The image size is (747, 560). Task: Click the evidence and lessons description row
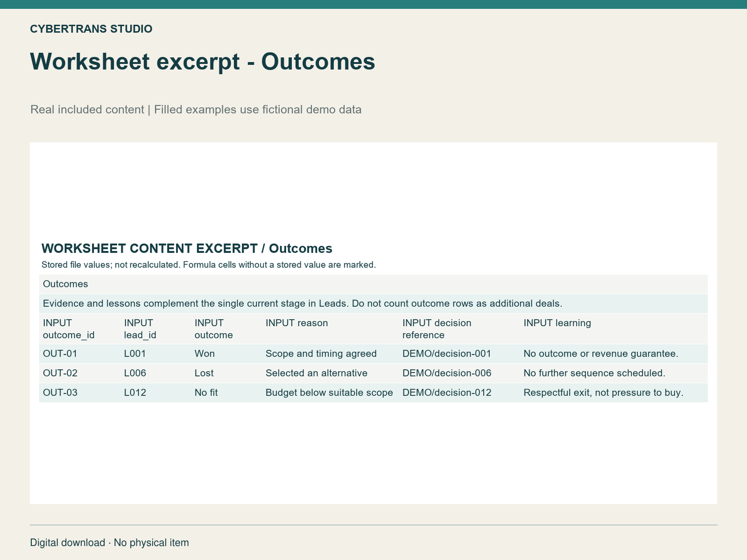tap(373, 304)
